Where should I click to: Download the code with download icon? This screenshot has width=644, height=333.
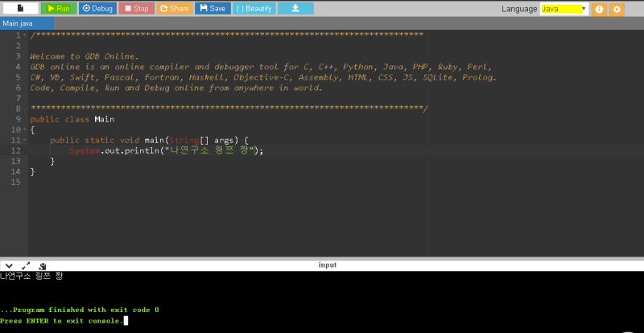tap(295, 8)
